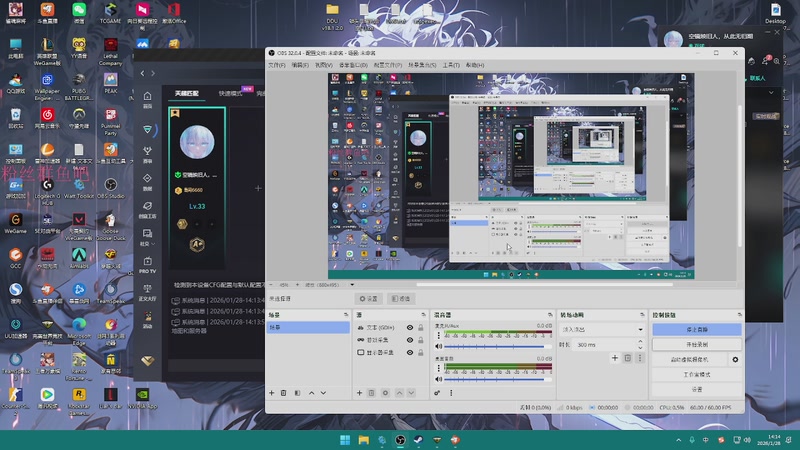Image resolution: width=800 pixels, height=450 pixels.
Task: Expand chevron in right-side chat window
Action: click(x=771, y=93)
